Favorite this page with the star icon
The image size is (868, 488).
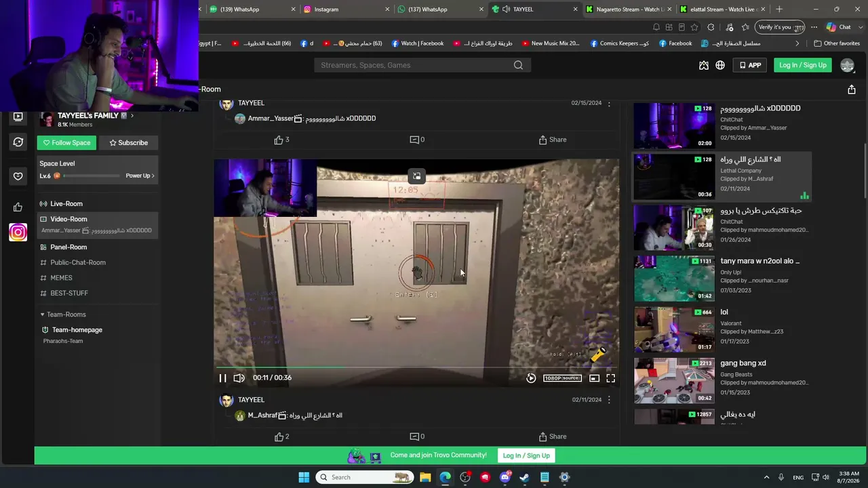[x=694, y=27]
